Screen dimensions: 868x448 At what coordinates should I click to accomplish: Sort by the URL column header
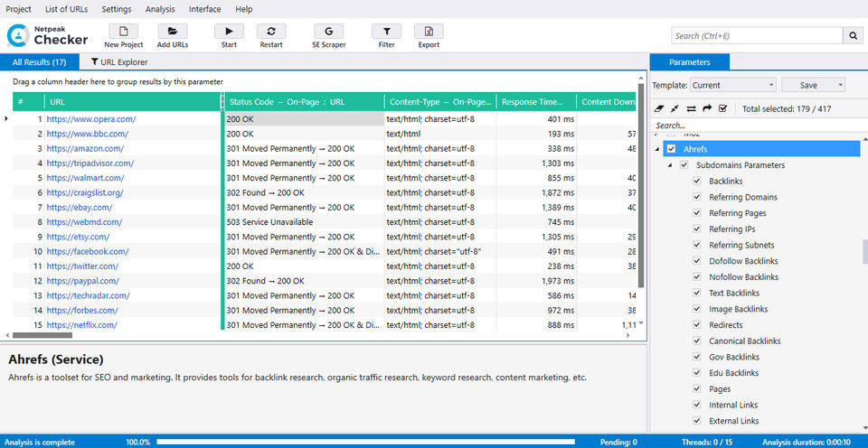point(133,102)
